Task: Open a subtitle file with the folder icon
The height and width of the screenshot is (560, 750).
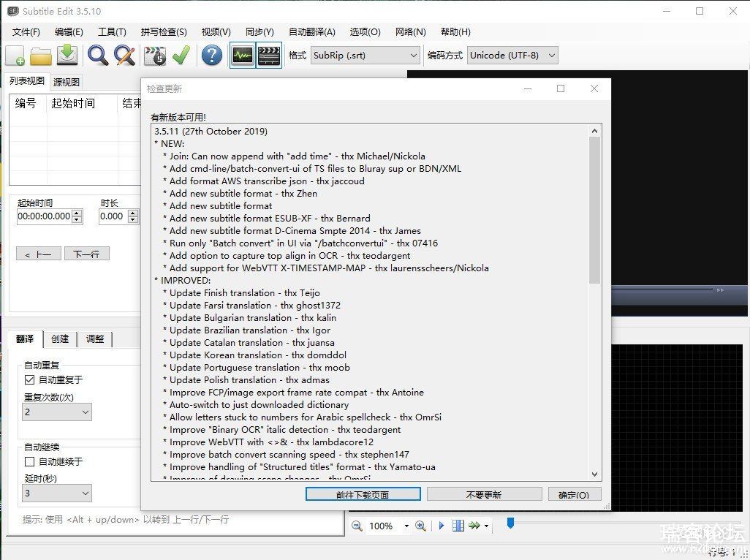Action: (x=41, y=56)
